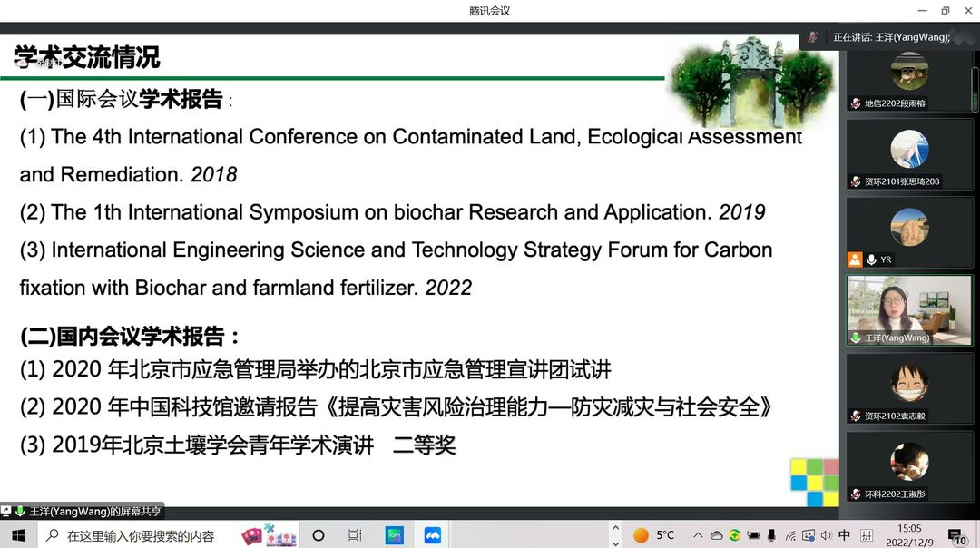Click green mic icon in screen-share status label

20,511
